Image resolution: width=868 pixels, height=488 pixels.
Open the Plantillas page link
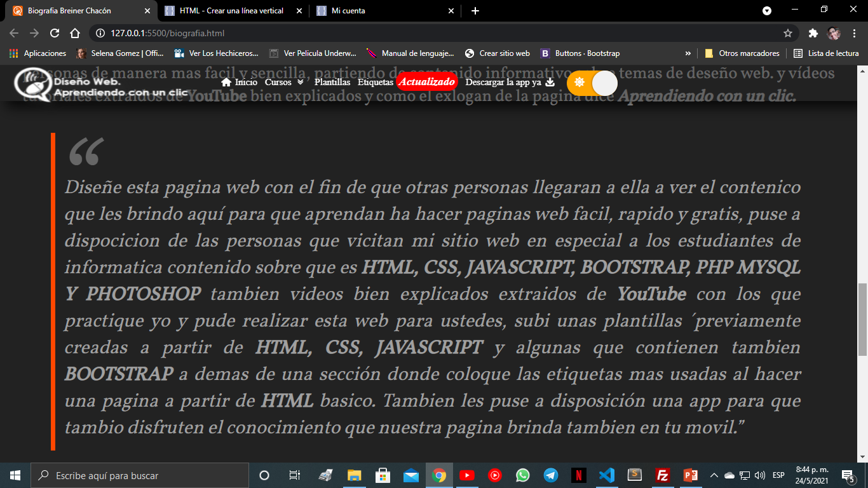pyautogui.click(x=332, y=82)
